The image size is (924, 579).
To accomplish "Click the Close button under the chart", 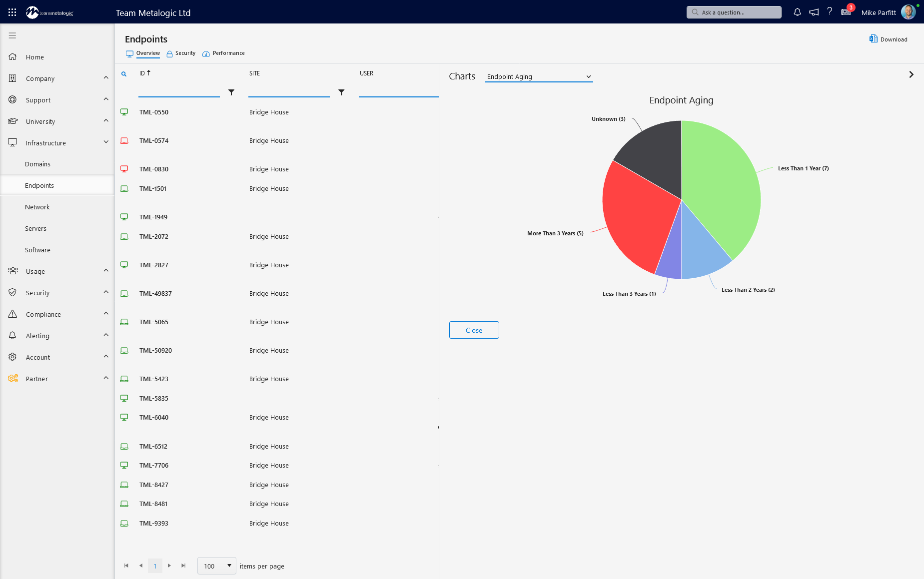I will [x=474, y=330].
